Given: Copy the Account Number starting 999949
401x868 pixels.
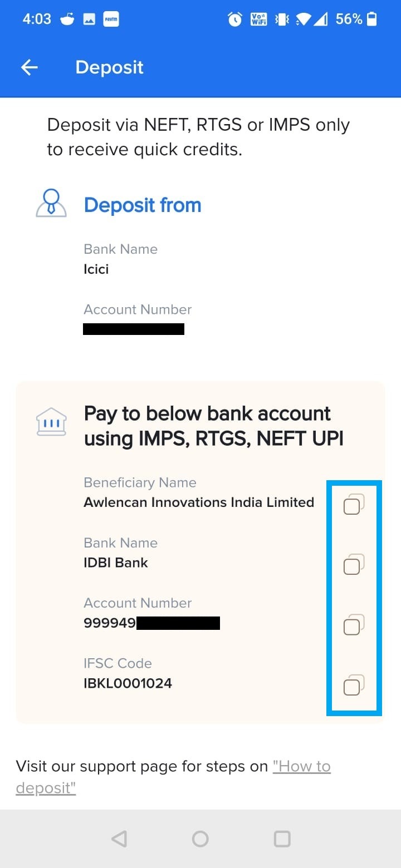Looking at the screenshot, I should coord(353,625).
